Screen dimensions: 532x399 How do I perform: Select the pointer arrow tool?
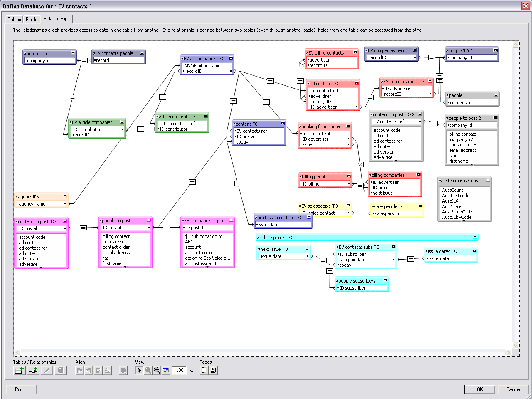139,370
